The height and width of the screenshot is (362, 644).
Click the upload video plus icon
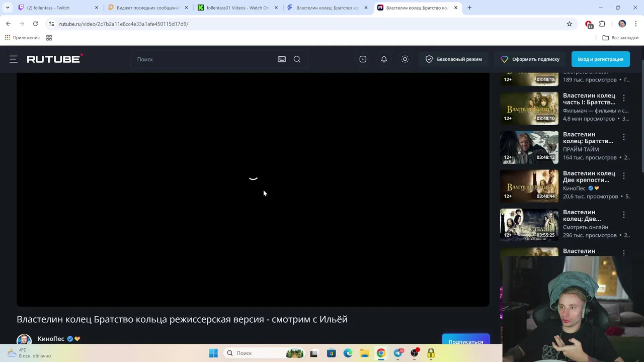[x=363, y=59]
